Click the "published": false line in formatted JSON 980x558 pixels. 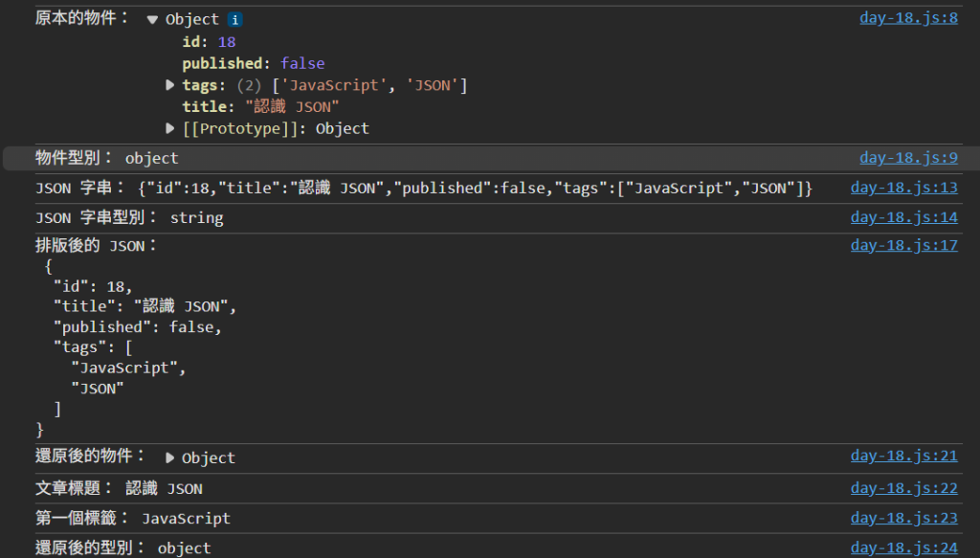pos(138,327)
